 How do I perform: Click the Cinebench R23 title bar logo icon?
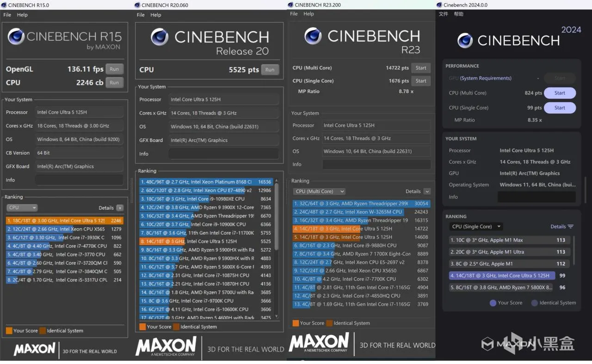click(x=290, y=5)
